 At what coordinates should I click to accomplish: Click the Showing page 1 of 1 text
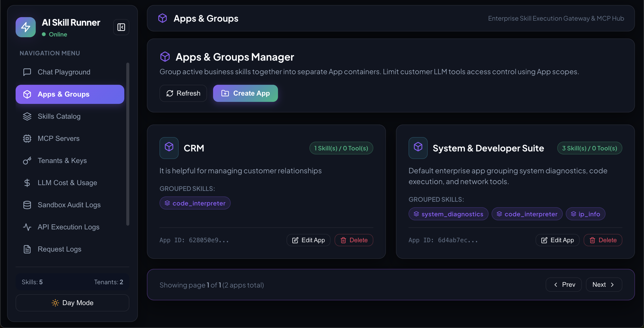[212, 285]
